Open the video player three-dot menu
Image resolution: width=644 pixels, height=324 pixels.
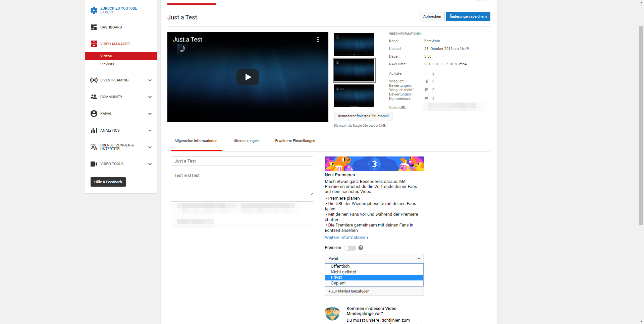tap(318, 40)
